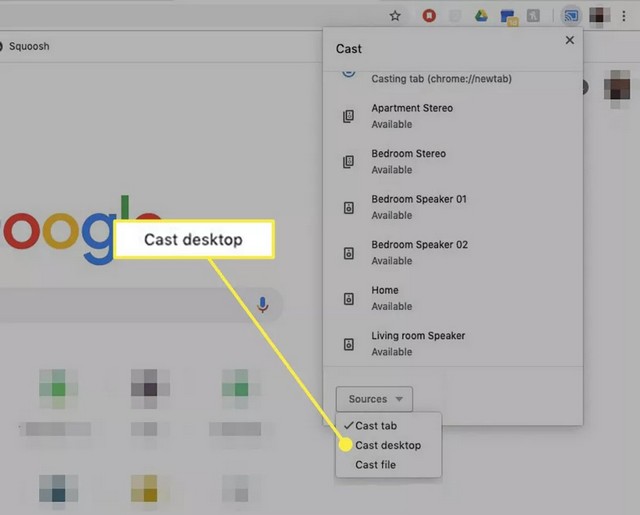This screenshot has width=640, height=515.
Task: Click the Living room Speaker device icon
Action: (349, 344)
